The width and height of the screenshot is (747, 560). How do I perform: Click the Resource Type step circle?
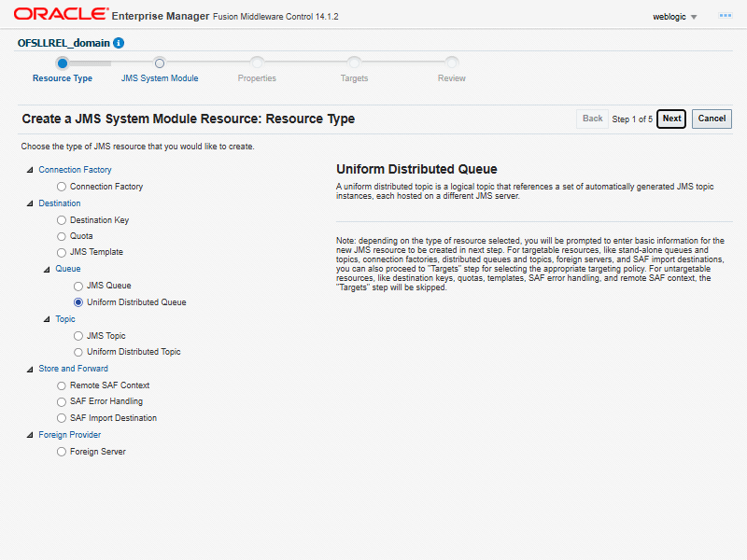click(62, 63)
